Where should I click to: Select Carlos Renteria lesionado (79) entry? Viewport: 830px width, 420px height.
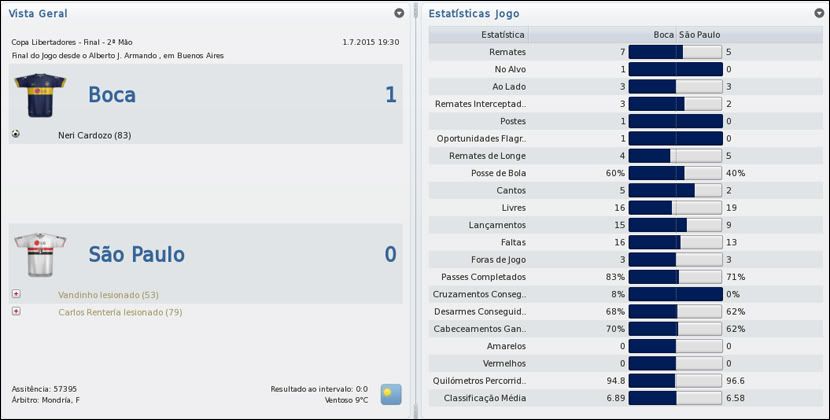[120, 312]
